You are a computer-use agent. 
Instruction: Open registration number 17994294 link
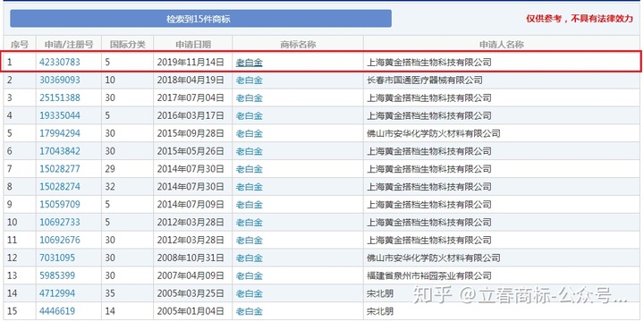pos(60,133)
